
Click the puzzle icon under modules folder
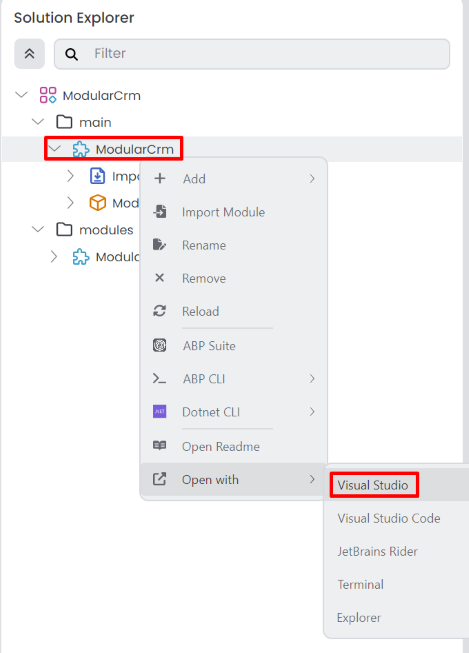coord(81,257)
